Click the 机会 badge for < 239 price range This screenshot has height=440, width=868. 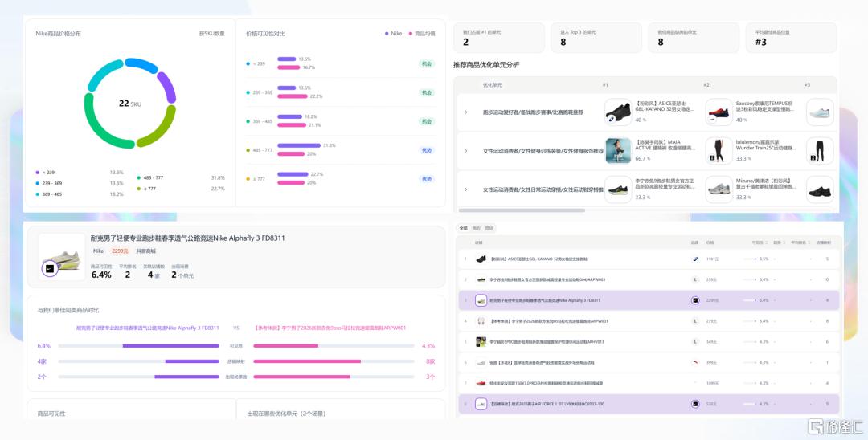coord(427,63)
